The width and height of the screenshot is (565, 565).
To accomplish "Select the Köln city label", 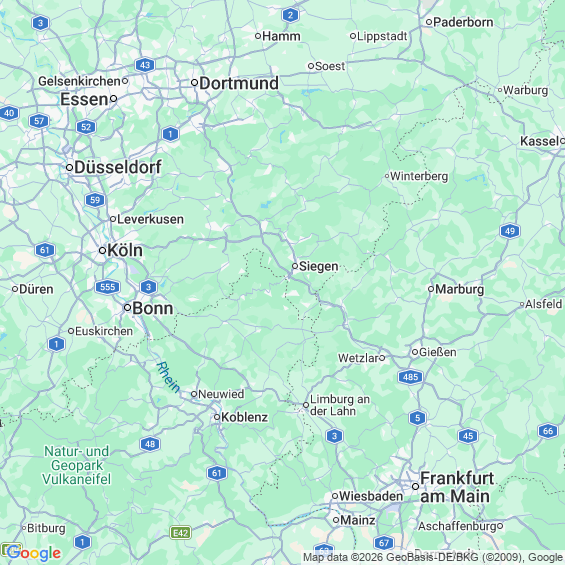I will (125, 250).
